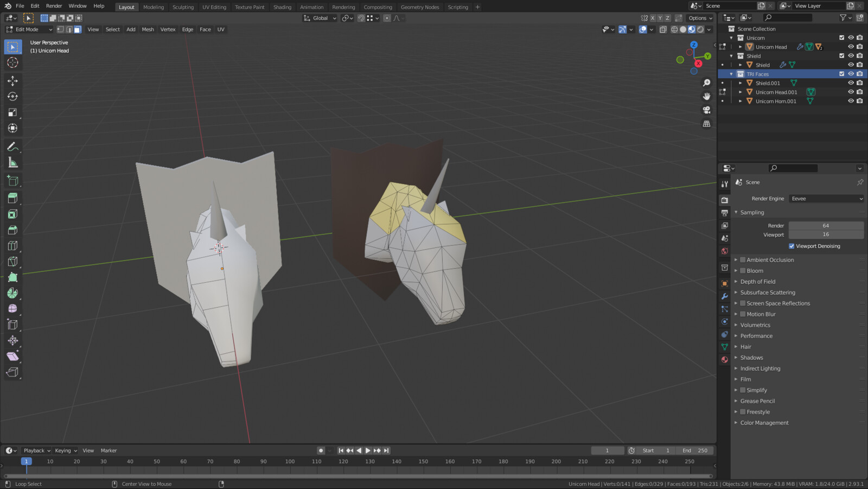Open the File menu
868x489 pixels.
(20, 6)
